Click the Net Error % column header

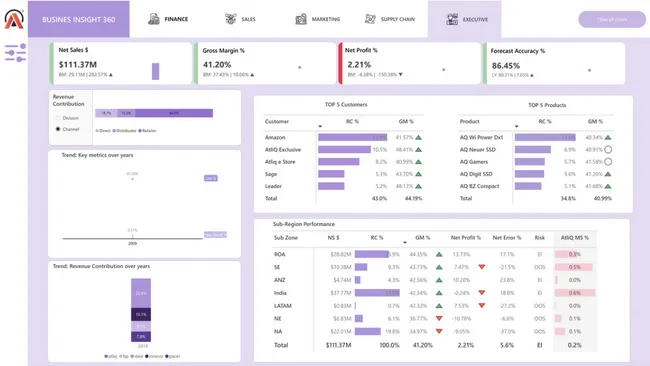[507, 238]
